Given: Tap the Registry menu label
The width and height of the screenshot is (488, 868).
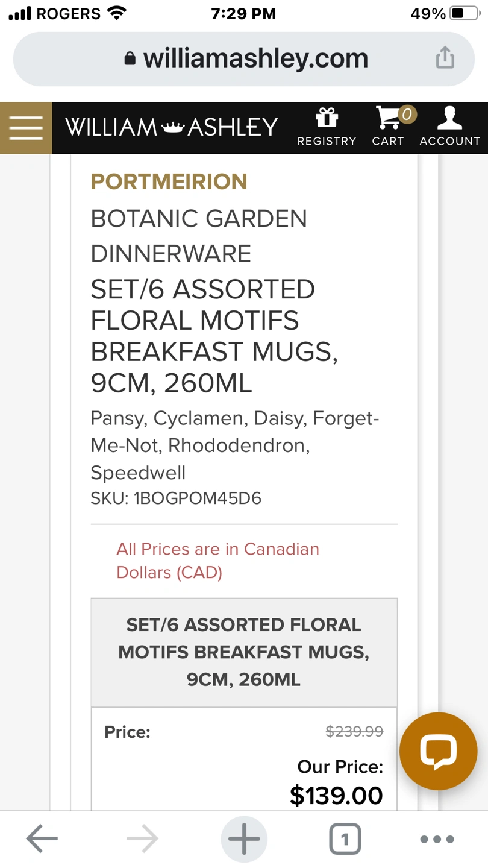Looking at the screenshot, I should coord(327,141).
